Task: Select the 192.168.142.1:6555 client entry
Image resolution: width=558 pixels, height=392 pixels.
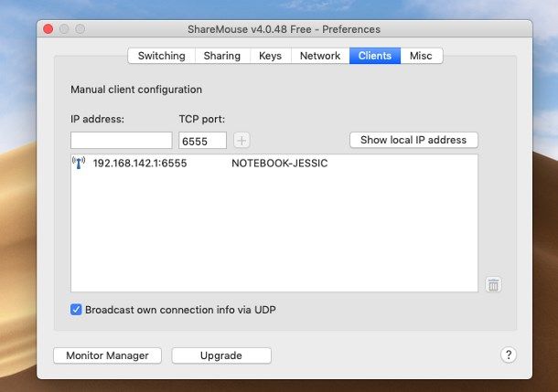Action: [274, 164]
